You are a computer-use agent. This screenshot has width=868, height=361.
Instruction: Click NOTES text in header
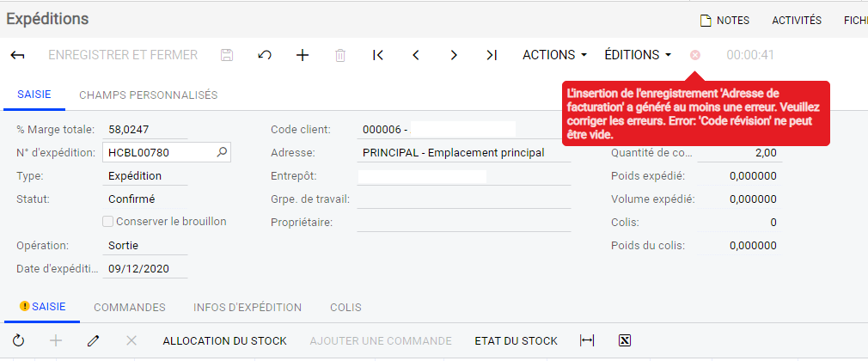point(733,21)
